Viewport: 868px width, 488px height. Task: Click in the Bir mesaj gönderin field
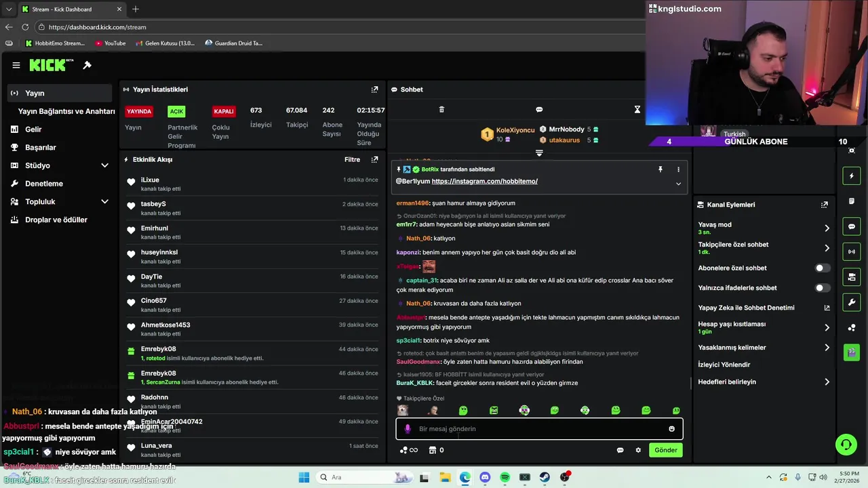click(x=539, y=429)
